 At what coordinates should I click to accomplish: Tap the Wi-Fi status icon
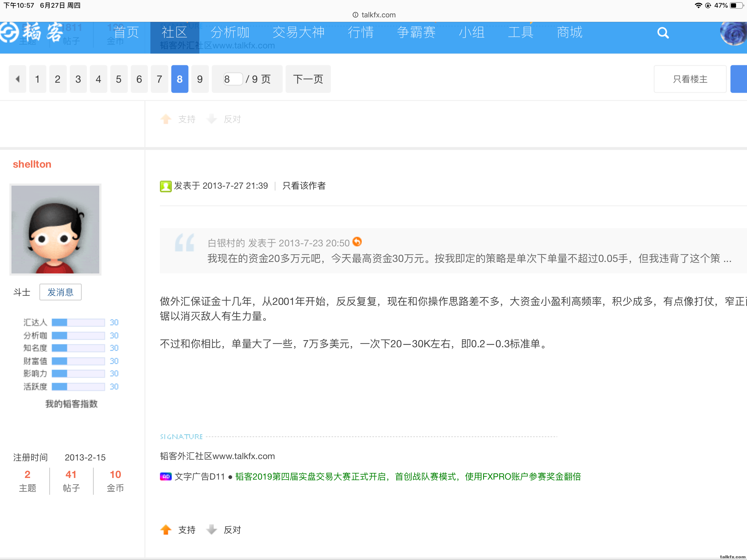(698, 5)
